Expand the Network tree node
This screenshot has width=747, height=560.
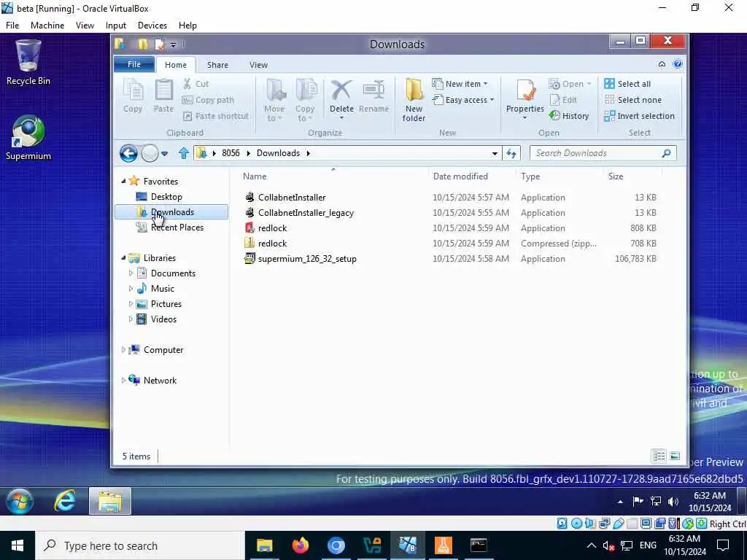click(123, 381)
